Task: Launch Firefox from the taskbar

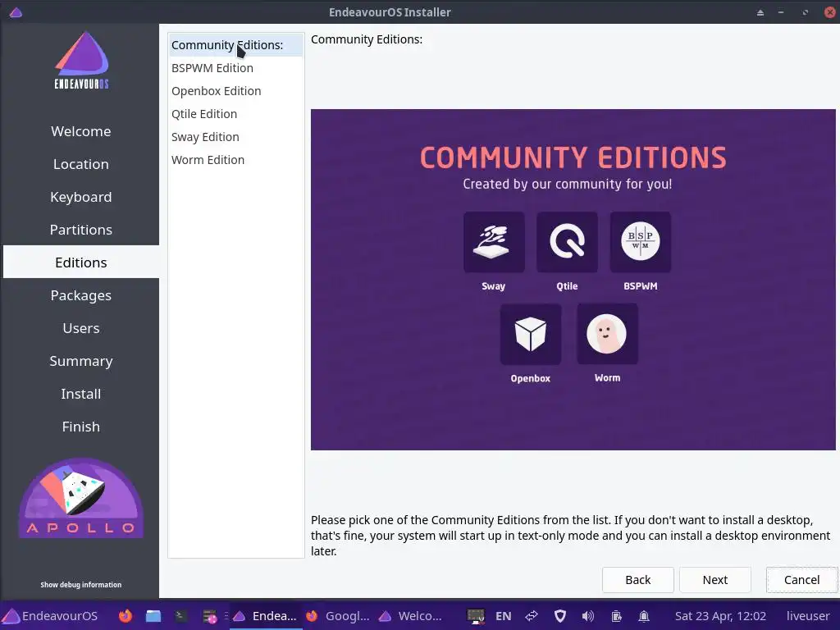Action: pos(126,616)
